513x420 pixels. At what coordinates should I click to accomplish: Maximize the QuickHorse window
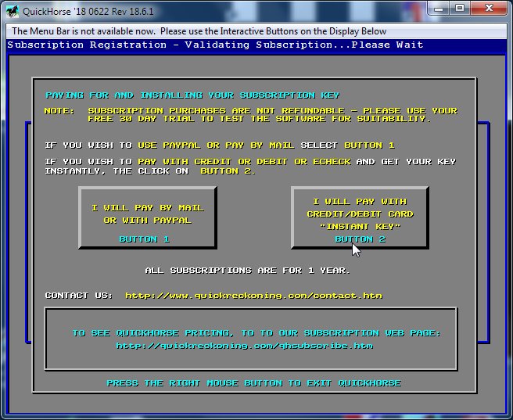pyautogui.click(x=460, y=9)
